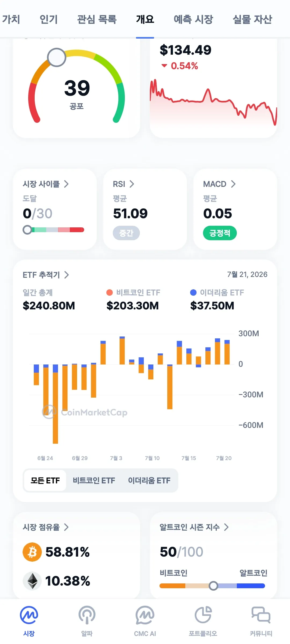Open the CMC AI chat icon
Image resolution: width=290 pixels, height=644 pixels.
145,615
